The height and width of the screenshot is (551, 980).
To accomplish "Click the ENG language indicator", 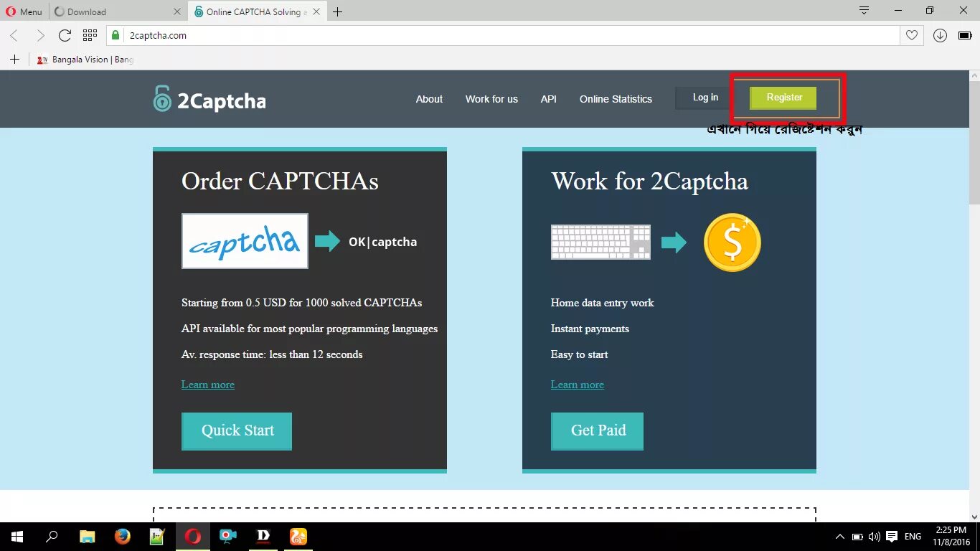I will [x=913, y=537].
